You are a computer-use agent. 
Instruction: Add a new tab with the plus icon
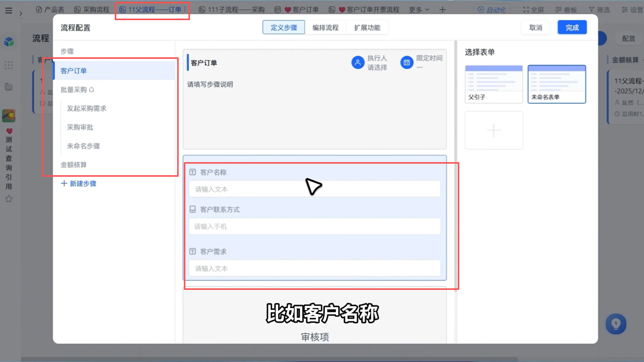(x=442, y=10)
